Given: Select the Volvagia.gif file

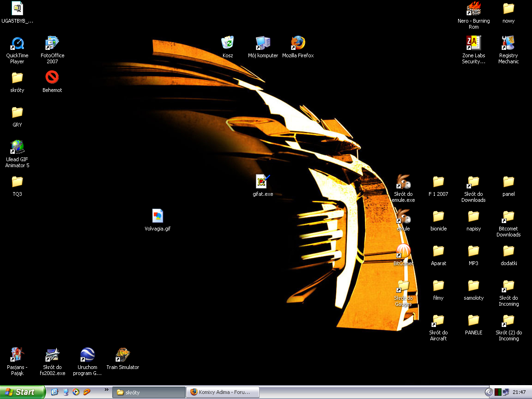Looking at the screenshot, I should tap(157, 216).
